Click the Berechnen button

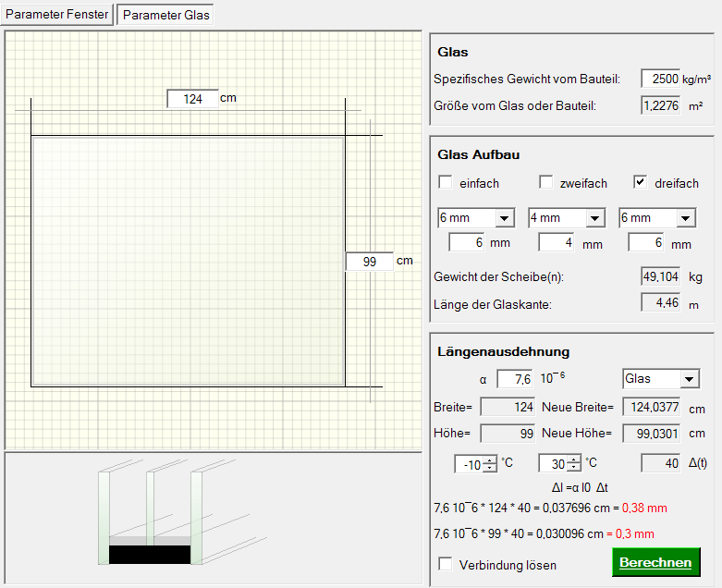tap(655, 562)
